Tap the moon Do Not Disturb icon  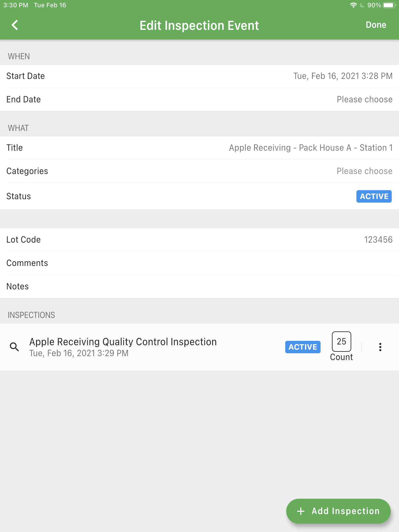[x=362, y=5]
